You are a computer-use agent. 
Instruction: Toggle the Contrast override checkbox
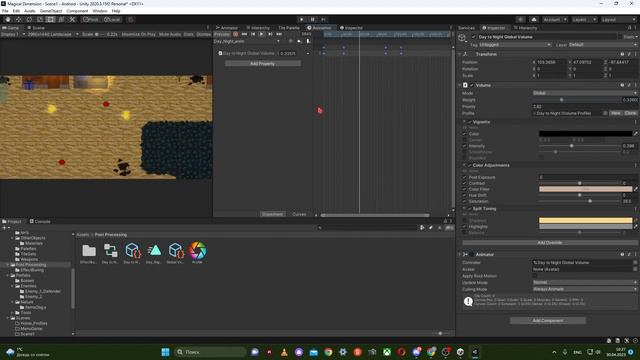tap(464, 183)
